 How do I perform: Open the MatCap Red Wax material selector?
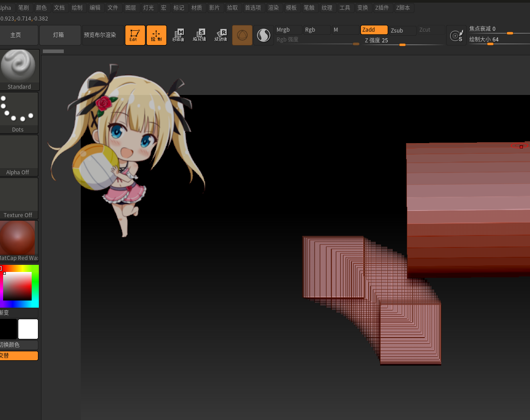(x=19, y=241)
